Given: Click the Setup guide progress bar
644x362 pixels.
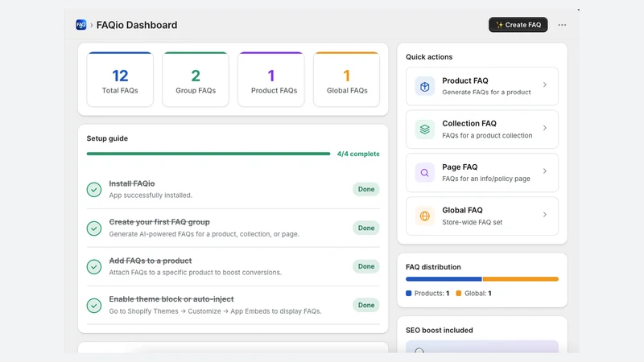Looking at the screenshot, I should click(208, 154).
